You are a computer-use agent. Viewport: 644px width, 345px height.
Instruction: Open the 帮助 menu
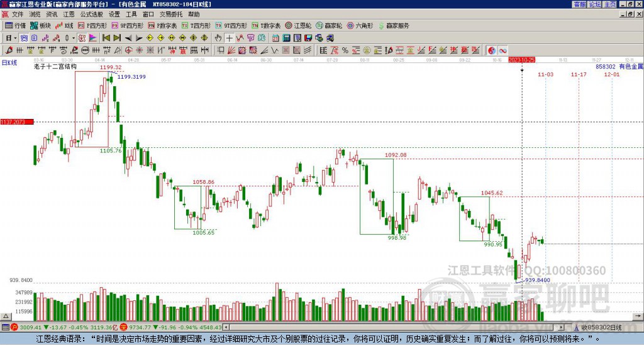pyautogui.click(x=194, y=14)
